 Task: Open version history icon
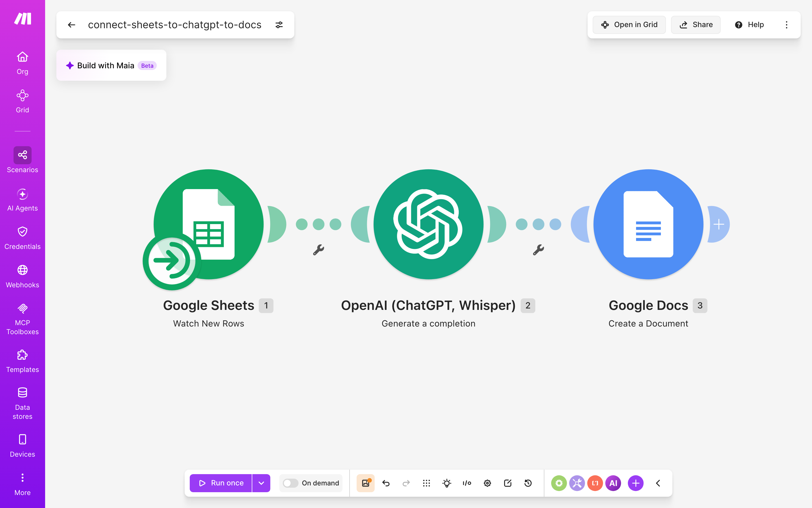528,483
